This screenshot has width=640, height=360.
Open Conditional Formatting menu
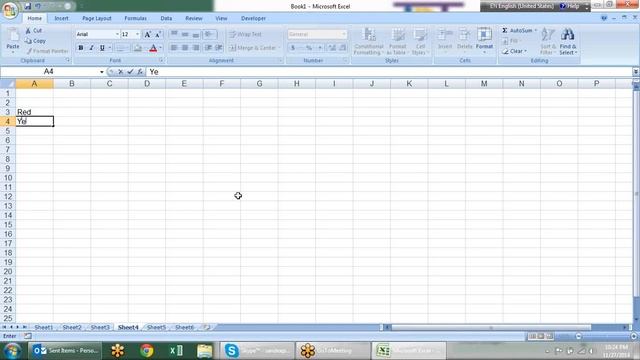coord(369,41)
